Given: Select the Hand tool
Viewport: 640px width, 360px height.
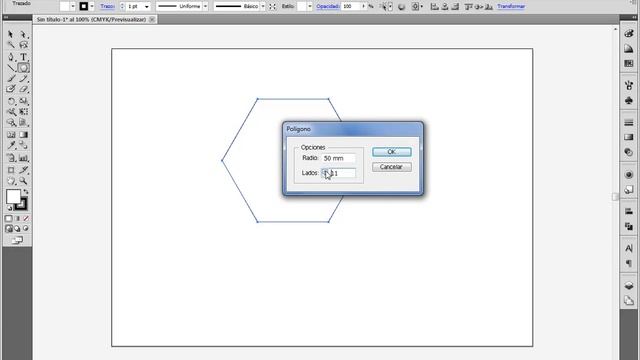Looking at the screenshot, I should point(11,181).
